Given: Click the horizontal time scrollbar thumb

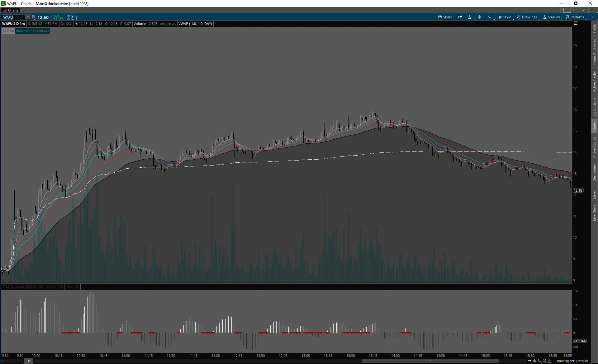Looking at the screenshot, I should tap(430, 361).
